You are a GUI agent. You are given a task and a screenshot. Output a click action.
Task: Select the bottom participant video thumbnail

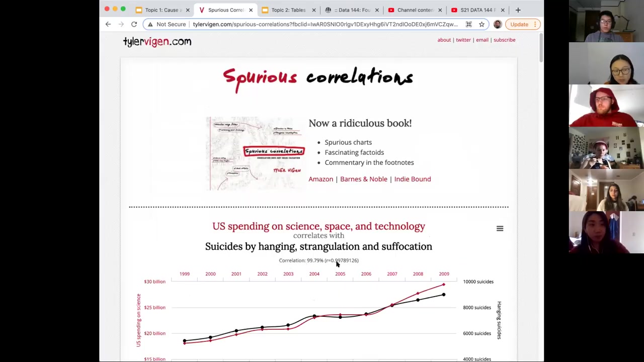pyautogui.click(x=606, y=233)
